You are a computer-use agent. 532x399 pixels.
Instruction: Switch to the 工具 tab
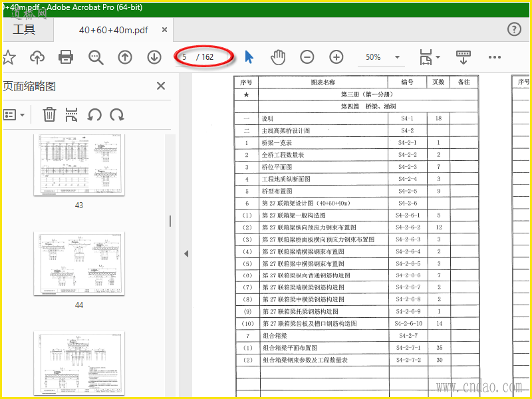[x=24, y=29]
